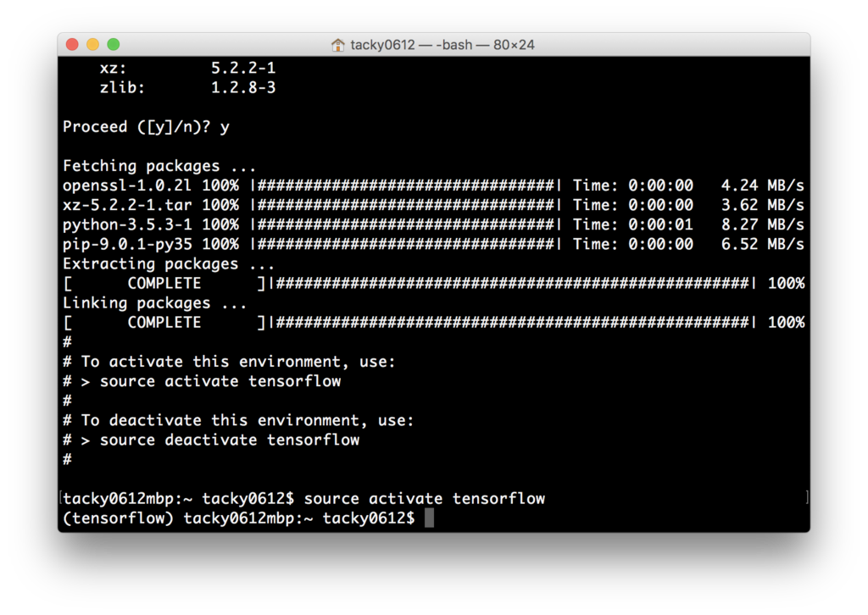Click the 'pip-9.0.1-py35' package name
The width and height of the screenshot is (868, 615).
pos(127,245)
